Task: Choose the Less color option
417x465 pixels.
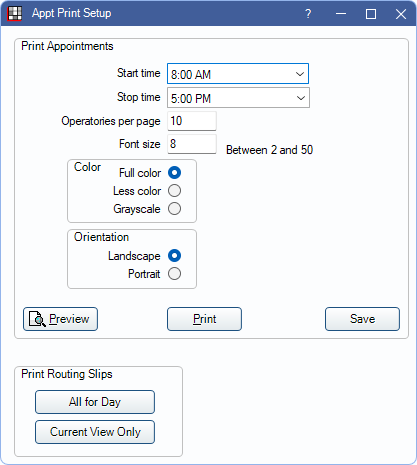Action: [x=174, y=191]
